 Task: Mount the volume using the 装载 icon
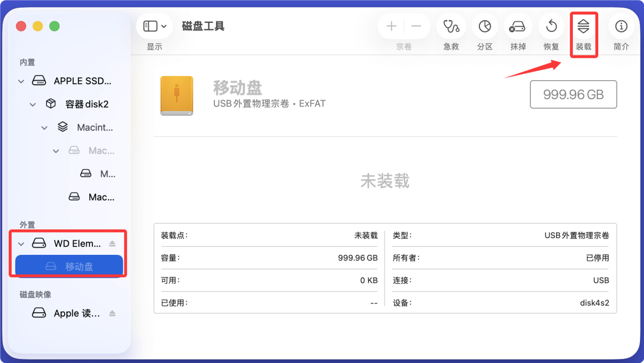(584, 26)
